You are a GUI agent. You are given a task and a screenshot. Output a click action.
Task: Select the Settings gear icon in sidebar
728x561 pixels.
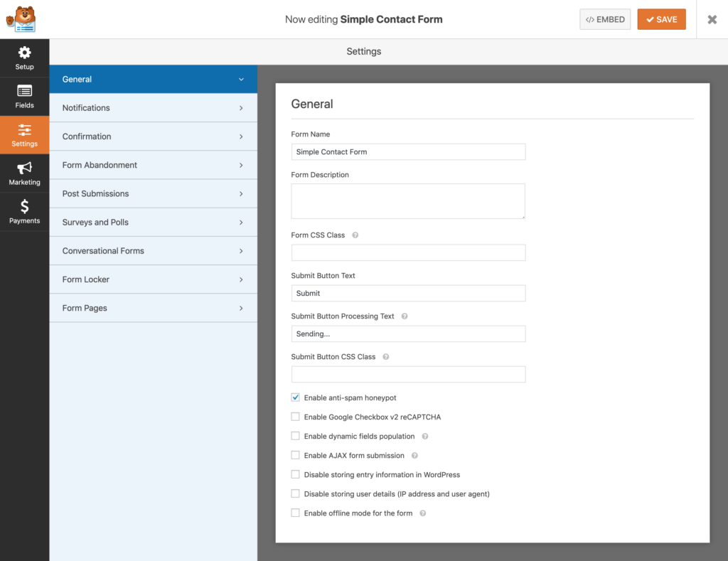click(x=24, y=134)
